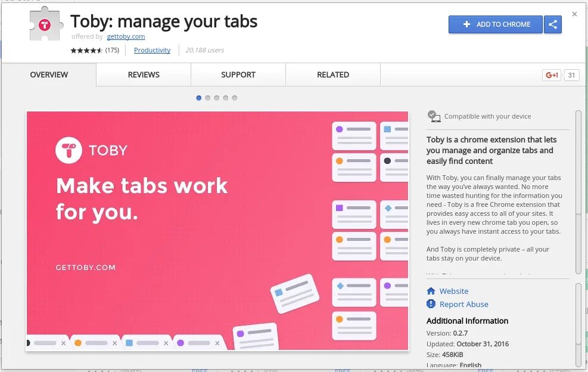Click the house icon beside Website
The height and width of the screenshot is (372, 588).
click(x=431, y=291)
